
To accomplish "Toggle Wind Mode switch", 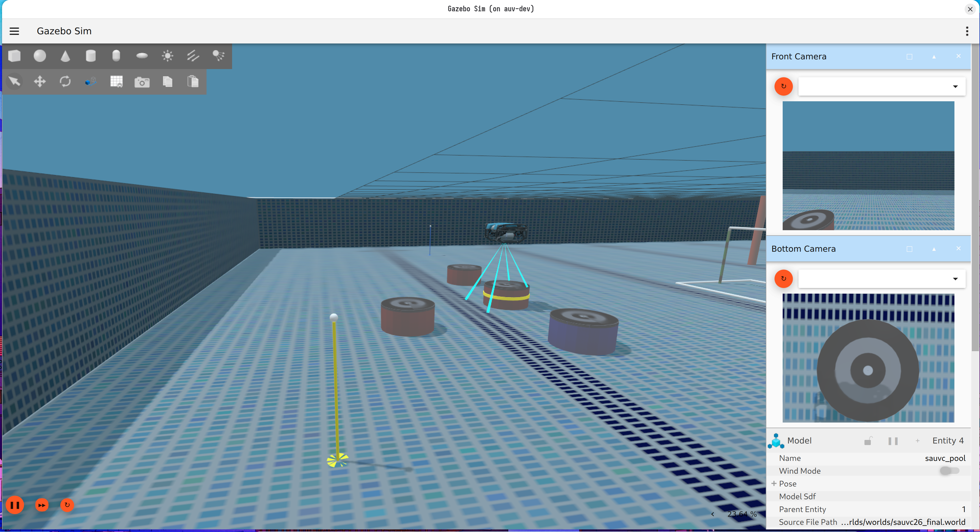I will tap(950, 471).
